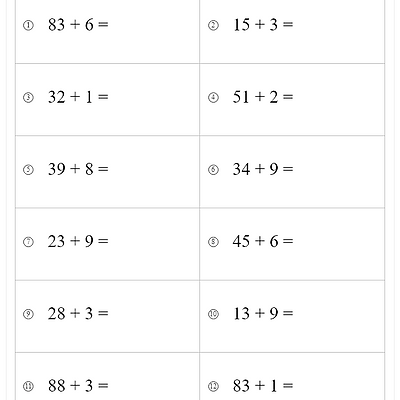Image resolution: width=400 pixels, height=400 pixels.
Task: Click the circled number 5 marker
Action: click(28, 170)
